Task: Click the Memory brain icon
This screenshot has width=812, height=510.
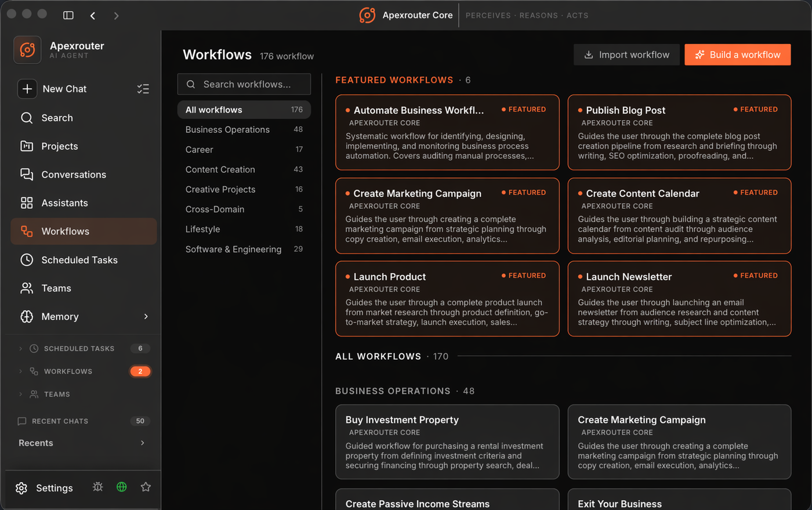Action: pos(27,317)
